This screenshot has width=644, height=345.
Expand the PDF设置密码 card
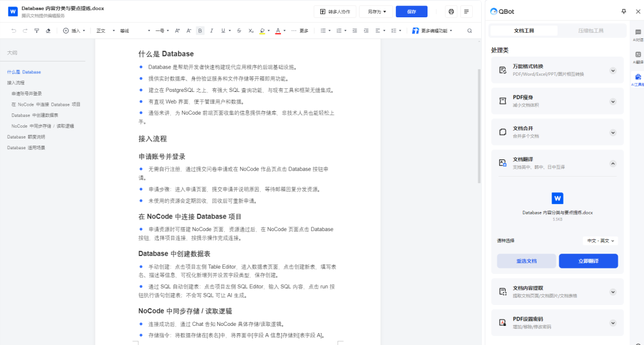(x=613, y=323)
